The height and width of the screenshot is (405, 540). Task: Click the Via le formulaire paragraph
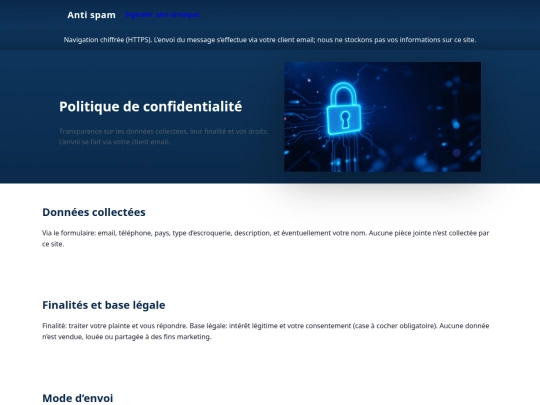pyautogui.click(x=266, y=238)
